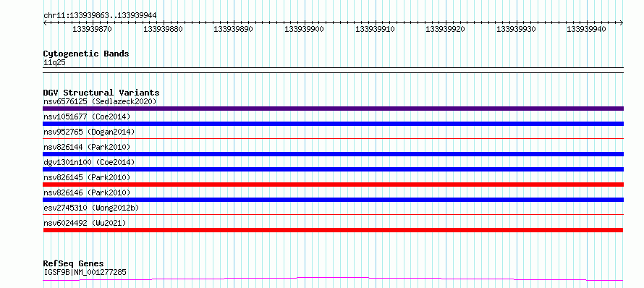Viewport: 644px width, 288px height.
Task: Click ruler position 133939870
Action: click(92, 29)
